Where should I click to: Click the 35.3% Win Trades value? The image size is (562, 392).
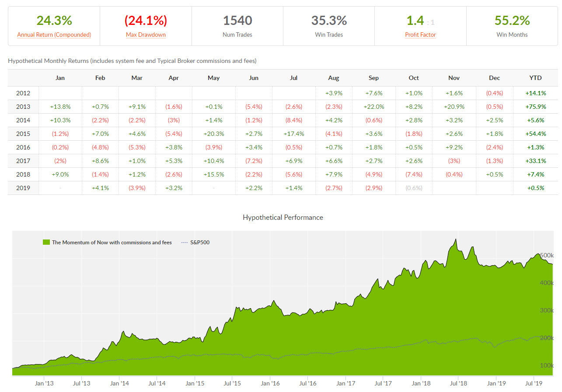pos(329,21)
